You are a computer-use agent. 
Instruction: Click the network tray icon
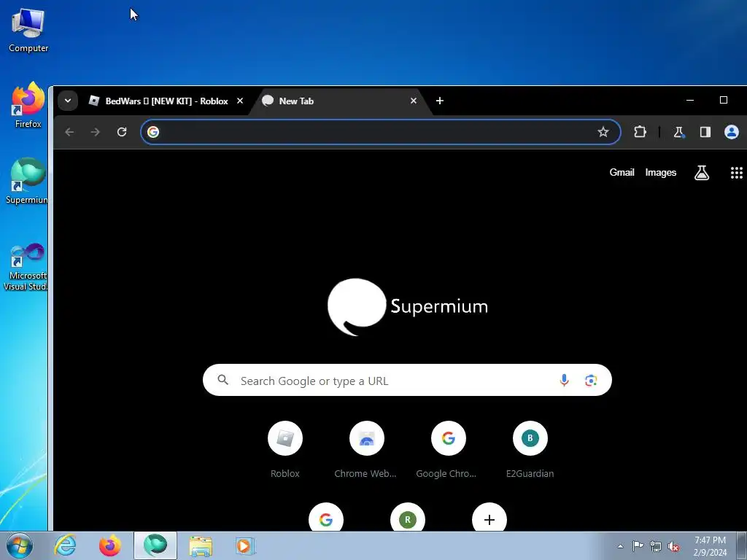tap(656, 546)
